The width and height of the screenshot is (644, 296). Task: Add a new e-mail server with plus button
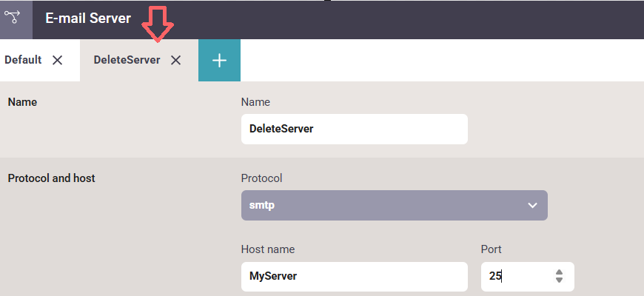(x=219, y=61)
